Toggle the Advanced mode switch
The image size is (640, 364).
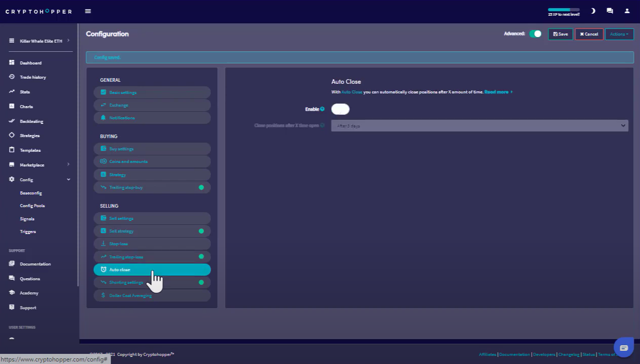coord(535,34)
